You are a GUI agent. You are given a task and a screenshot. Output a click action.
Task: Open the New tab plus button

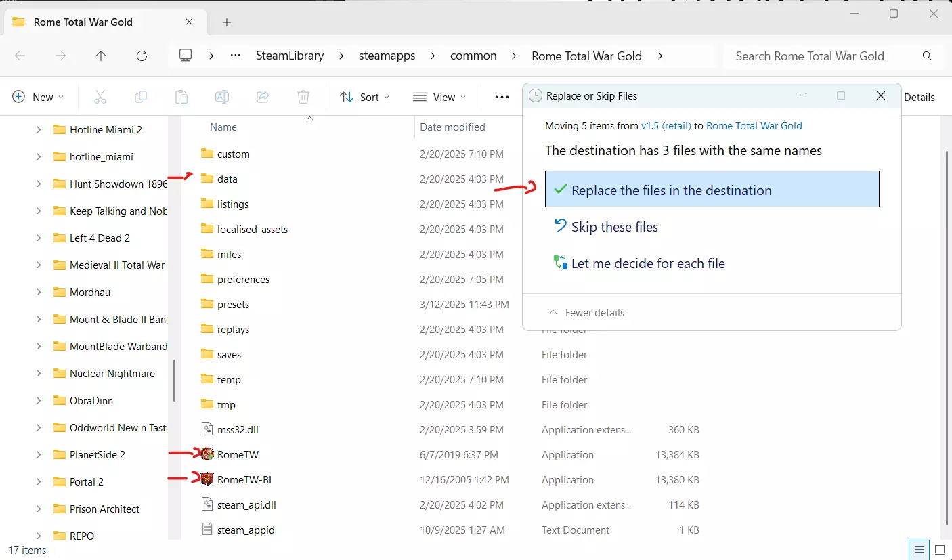pos(227,22)
